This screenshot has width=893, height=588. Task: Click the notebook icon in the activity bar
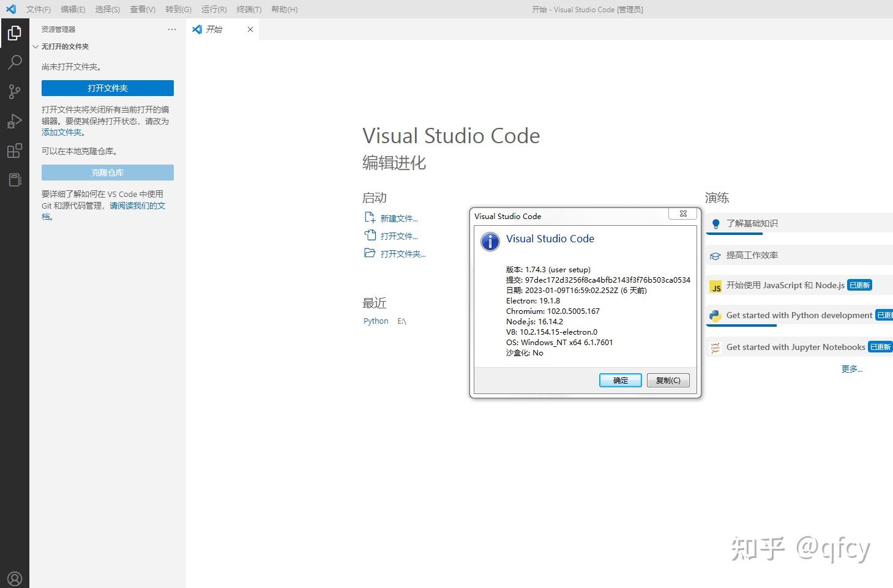[15, 179]
